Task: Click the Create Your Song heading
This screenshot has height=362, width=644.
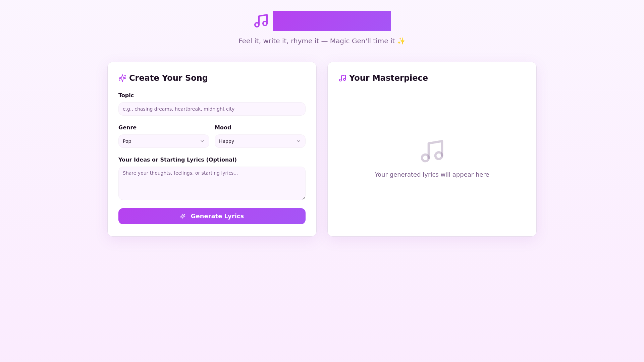Action: pos(168,78)
